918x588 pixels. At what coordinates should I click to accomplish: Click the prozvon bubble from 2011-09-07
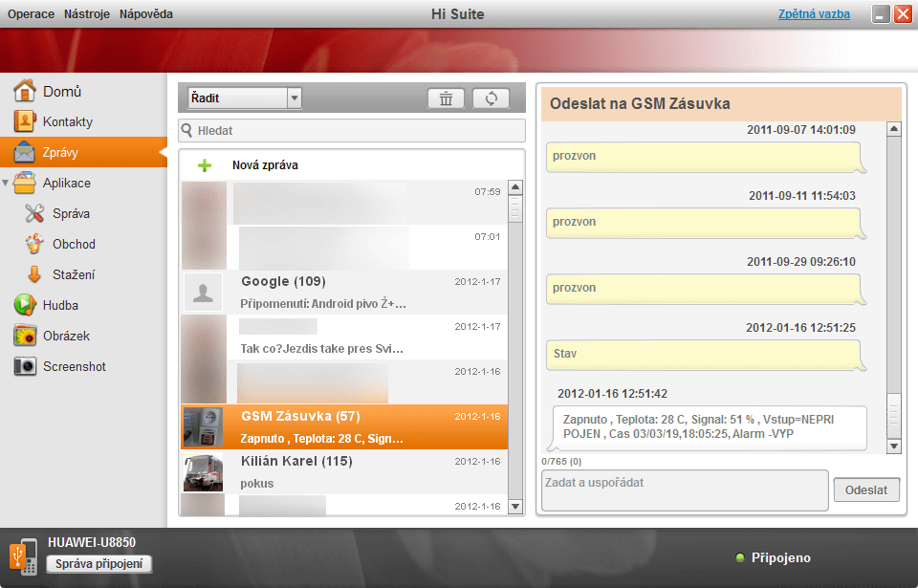(705, 157)
